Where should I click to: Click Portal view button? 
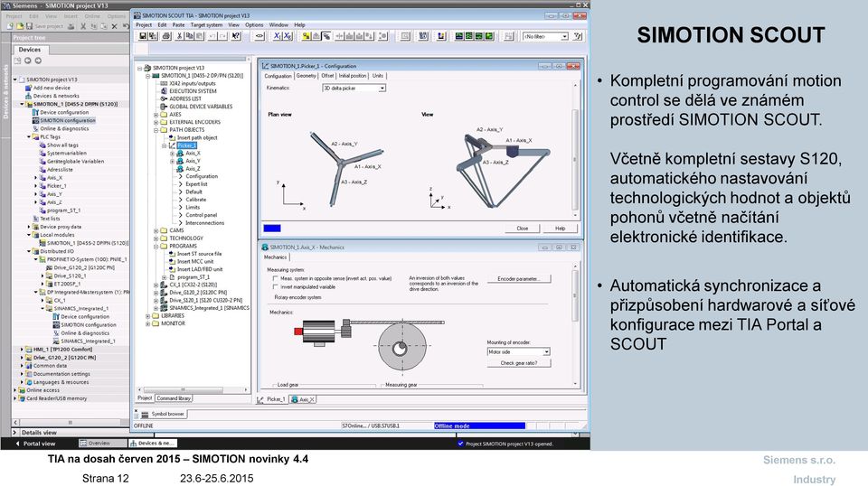[35, 444]
